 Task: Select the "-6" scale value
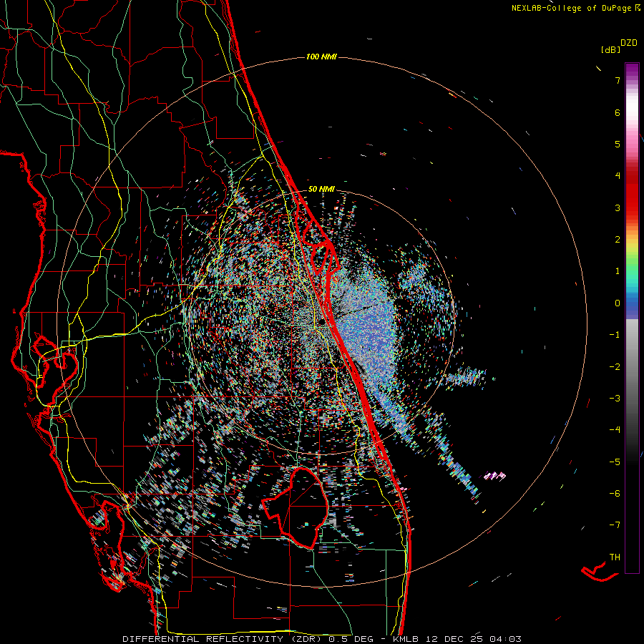(615, 494)
